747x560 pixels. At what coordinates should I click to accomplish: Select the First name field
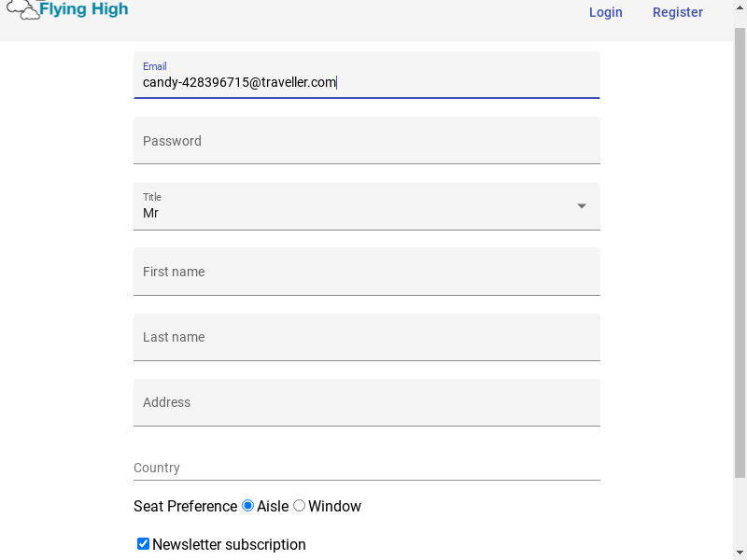367,272
